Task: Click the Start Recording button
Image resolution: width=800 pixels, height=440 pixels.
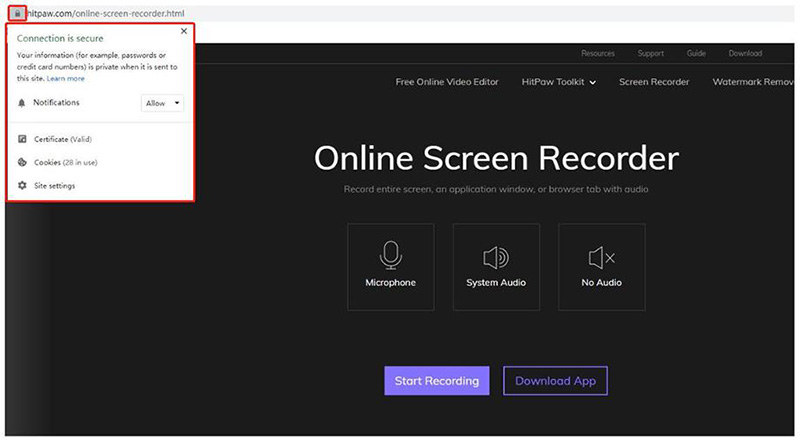Action: tap(437, 381)
